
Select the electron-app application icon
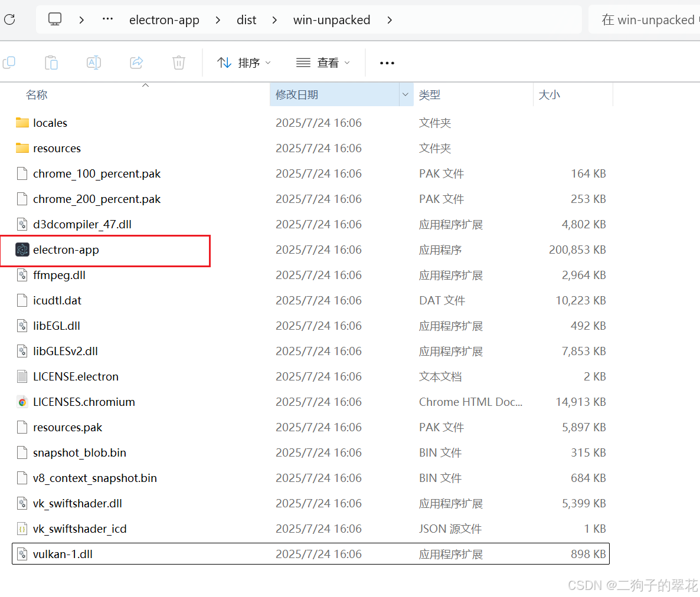22,250
